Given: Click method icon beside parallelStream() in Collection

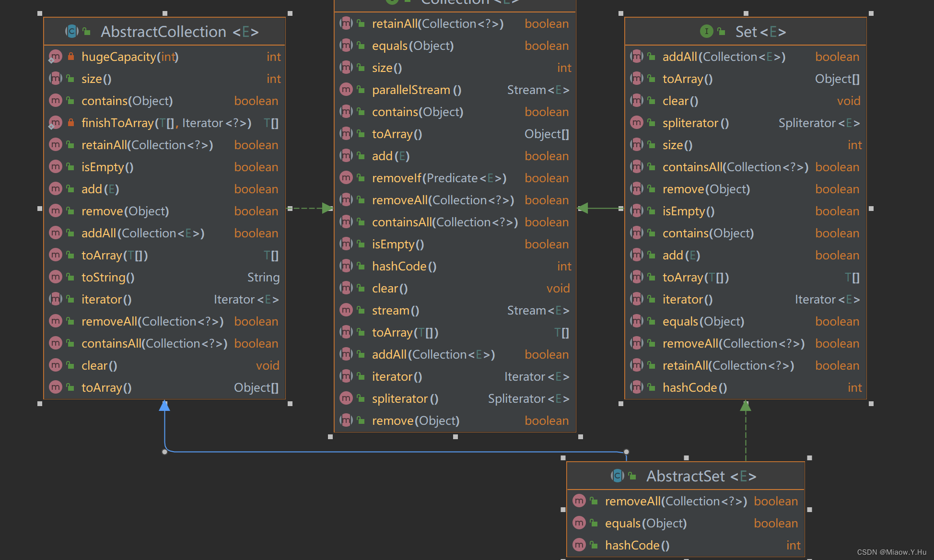Looking at the screenshot, I should pos(346,90).
